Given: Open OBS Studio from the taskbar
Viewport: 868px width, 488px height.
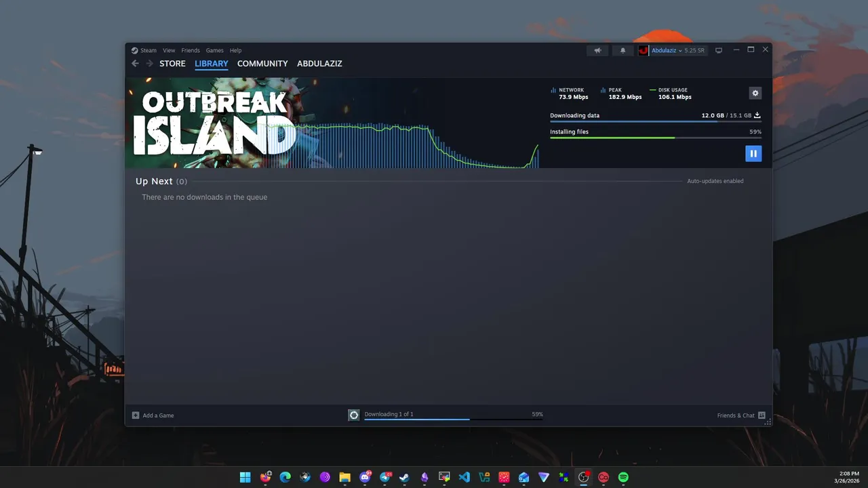Looking at the screenshot, I should point(583,477).
